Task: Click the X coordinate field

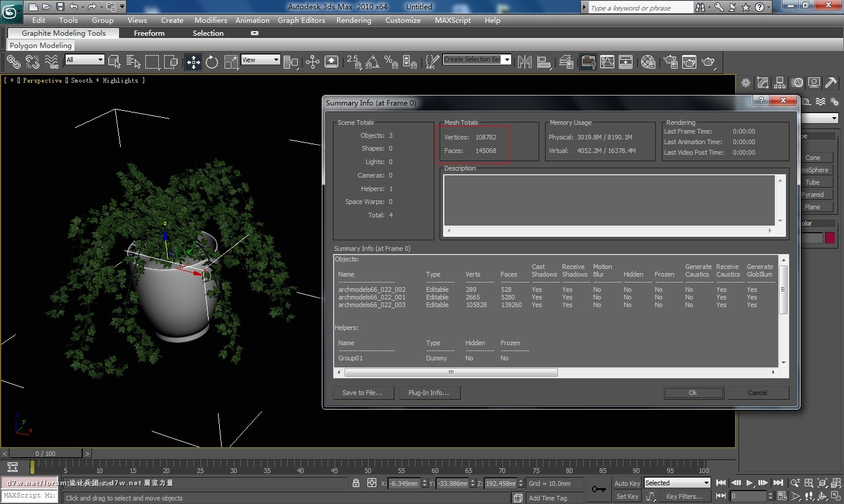Action: (404, 483)
